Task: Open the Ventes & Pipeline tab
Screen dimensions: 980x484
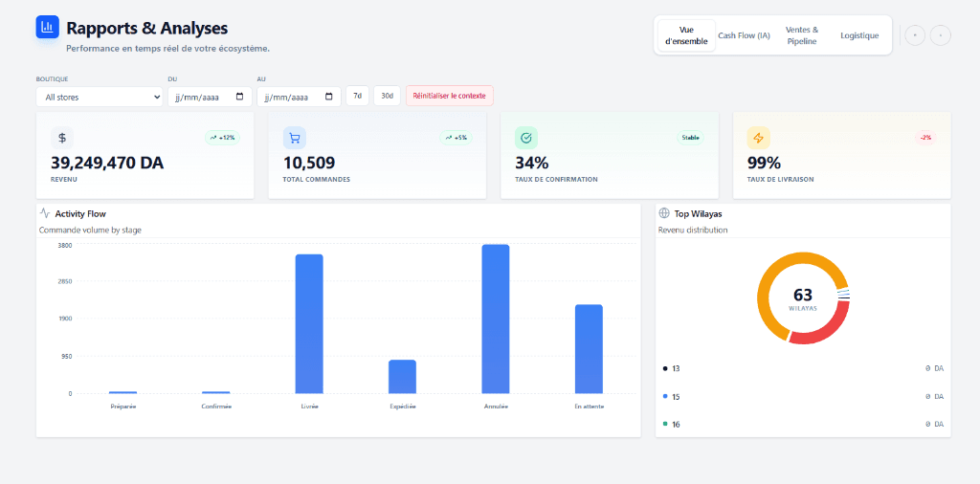Action: 802,35
